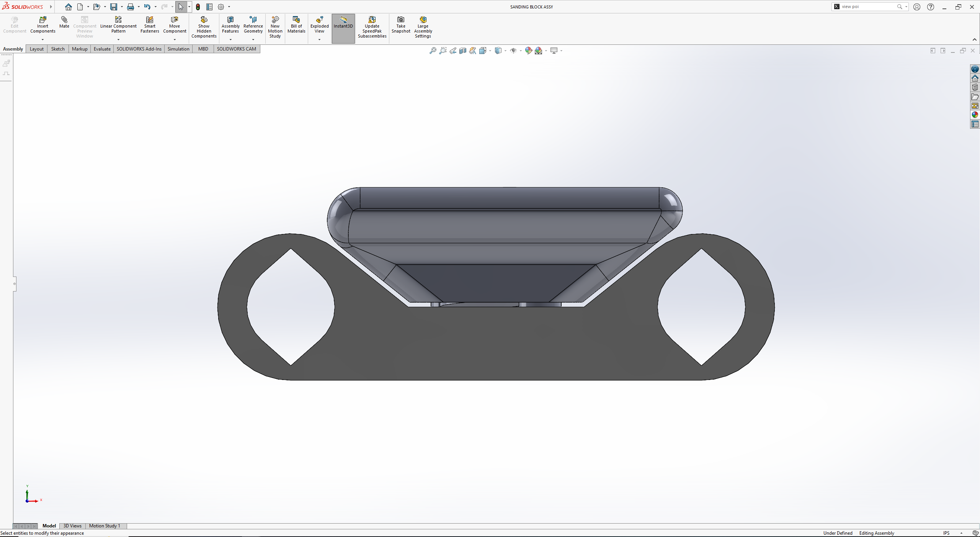The width and height of the screenshot is (980, 537).
Task: Open the Motion Study 1 tab
Action: pyautogui.click(x=105, y=526)
